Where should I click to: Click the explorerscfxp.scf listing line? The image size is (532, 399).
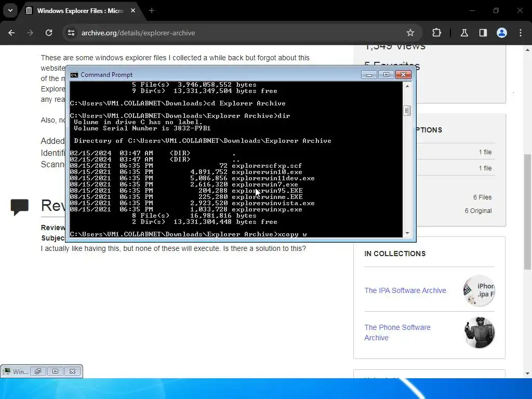pos(186,166)
